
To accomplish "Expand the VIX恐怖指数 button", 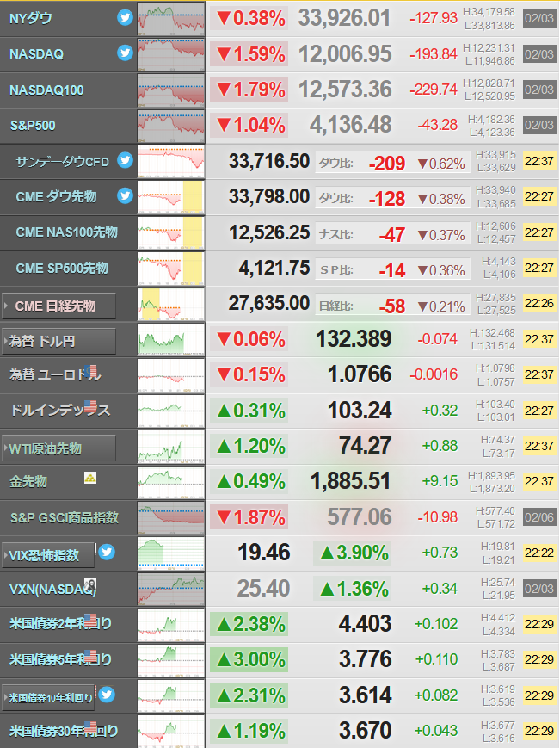I will point(48,555).
